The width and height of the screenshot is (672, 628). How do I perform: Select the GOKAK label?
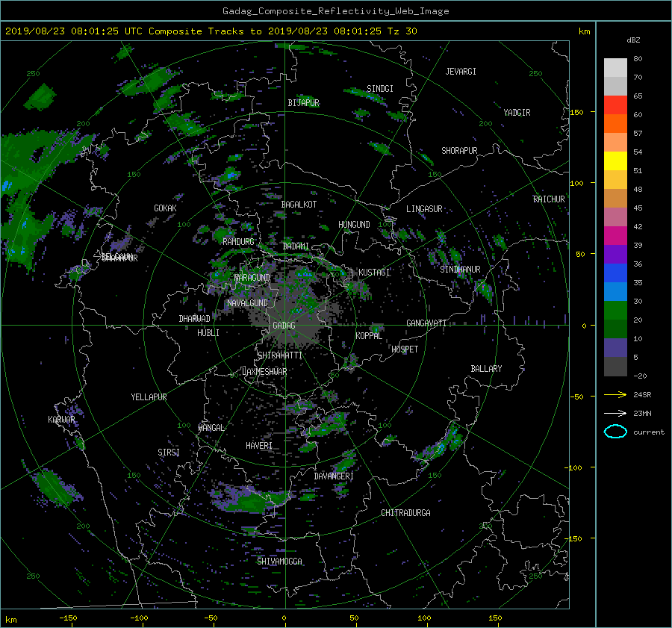(x=165, y=208)
